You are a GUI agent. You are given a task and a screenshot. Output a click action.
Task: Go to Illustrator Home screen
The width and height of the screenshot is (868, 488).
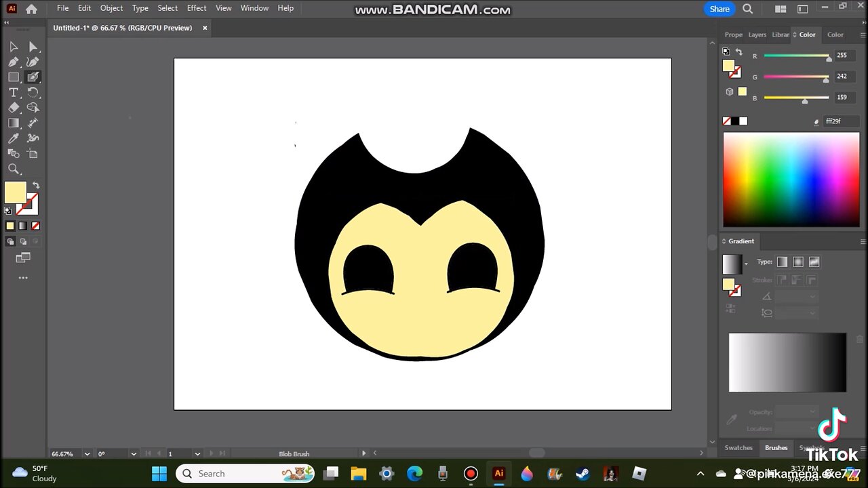[31, 9]
